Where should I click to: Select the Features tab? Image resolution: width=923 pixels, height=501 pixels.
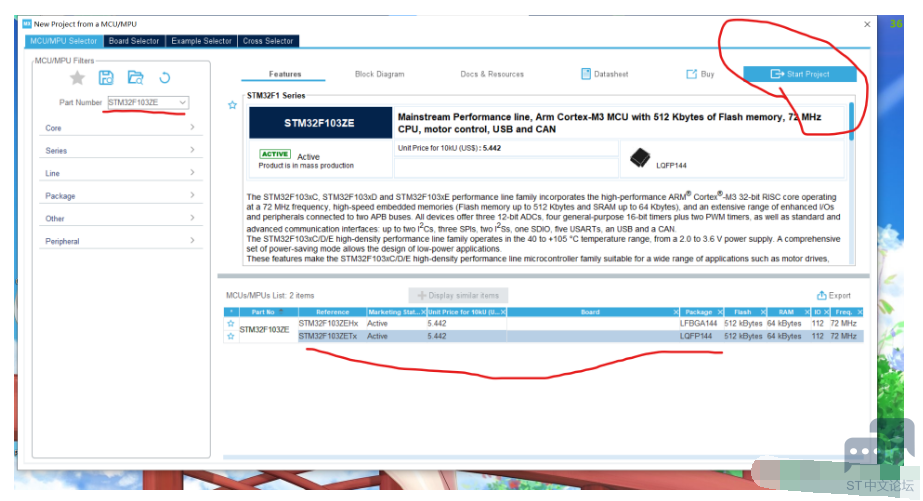click(x=285, y=74)
